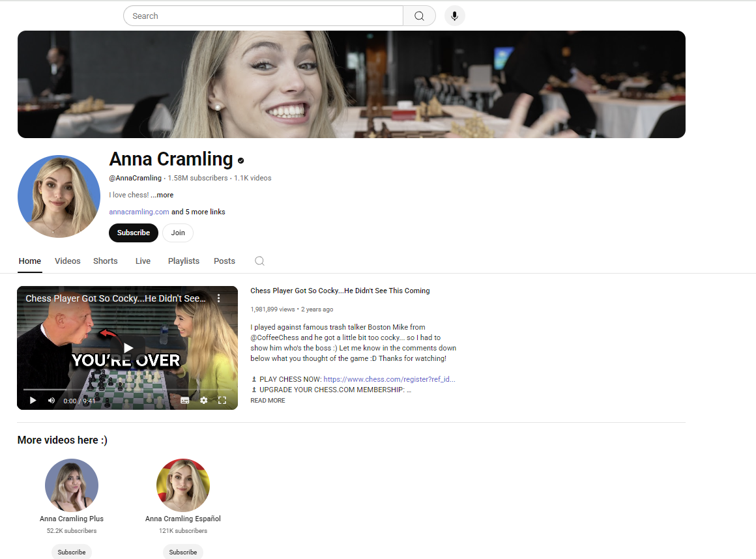Screen dimensions: 756x559
Task: Click the verified badge next to Anna Cramling
Action: tap(240, 160)
